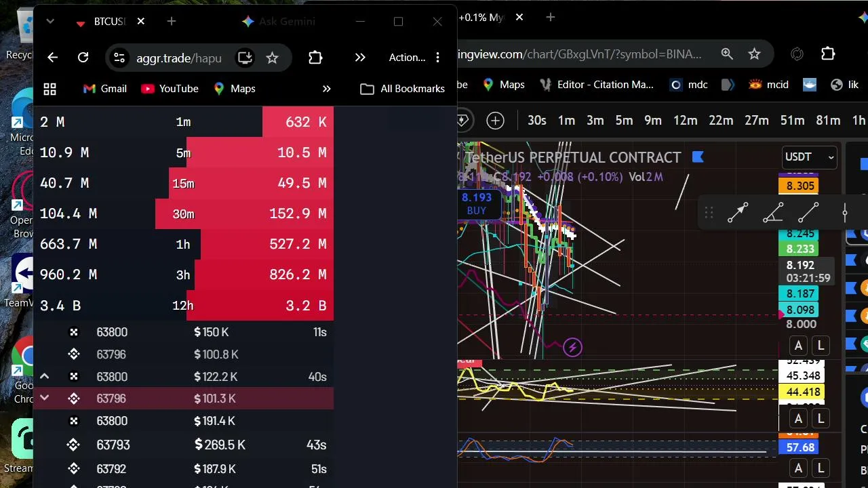Click the aggr.trade address bar URL
Image resolution: width=868 pixels, height=488 pixels.
179,58
